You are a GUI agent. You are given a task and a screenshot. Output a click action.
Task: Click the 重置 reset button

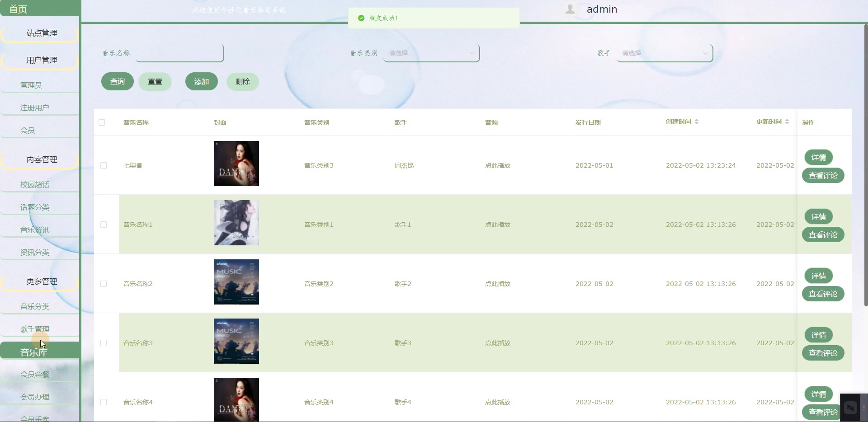tap(155, 81)
